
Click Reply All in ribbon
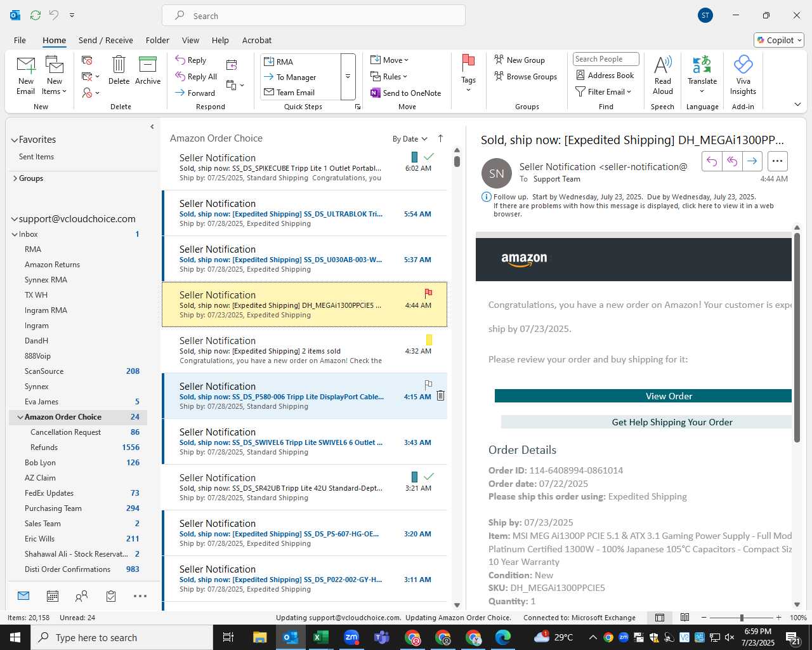tap(197, 77)
